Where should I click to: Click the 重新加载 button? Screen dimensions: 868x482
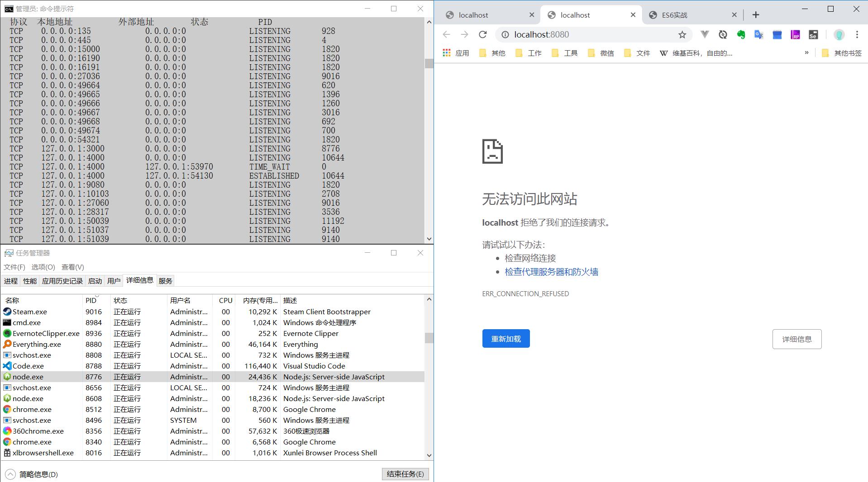click(x=506, y=339)
